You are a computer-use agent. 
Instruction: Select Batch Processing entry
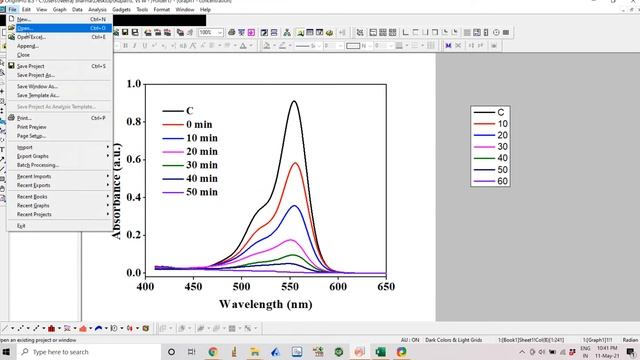(x=60, y=165)
